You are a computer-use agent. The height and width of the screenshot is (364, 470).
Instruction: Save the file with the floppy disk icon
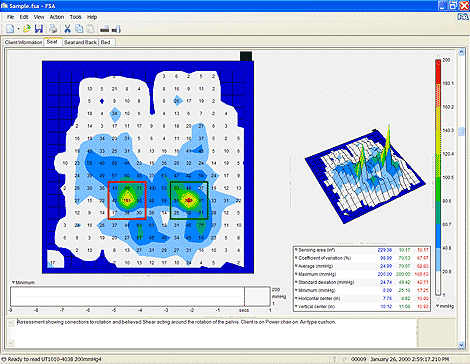39,29
